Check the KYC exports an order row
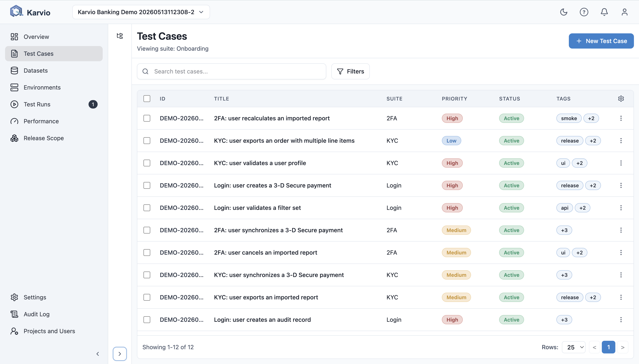Viewport: 639px width, 364px height. [147, 140]
